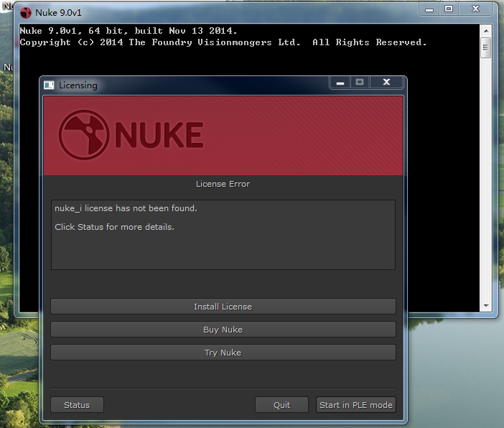
Task: Click console scrollbar up arrow
Action: 486,31
